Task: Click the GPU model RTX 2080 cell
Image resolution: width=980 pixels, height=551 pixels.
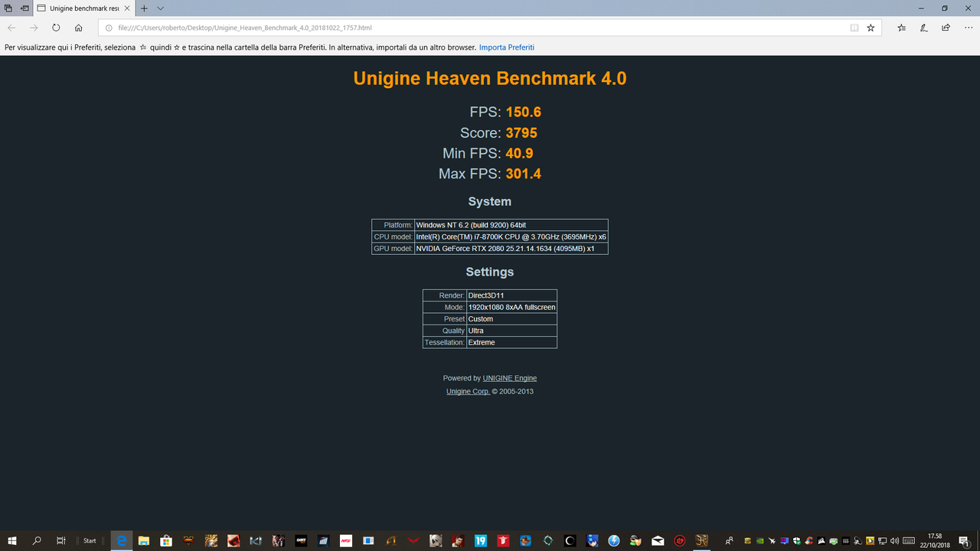Action: [x=511, y=249]
